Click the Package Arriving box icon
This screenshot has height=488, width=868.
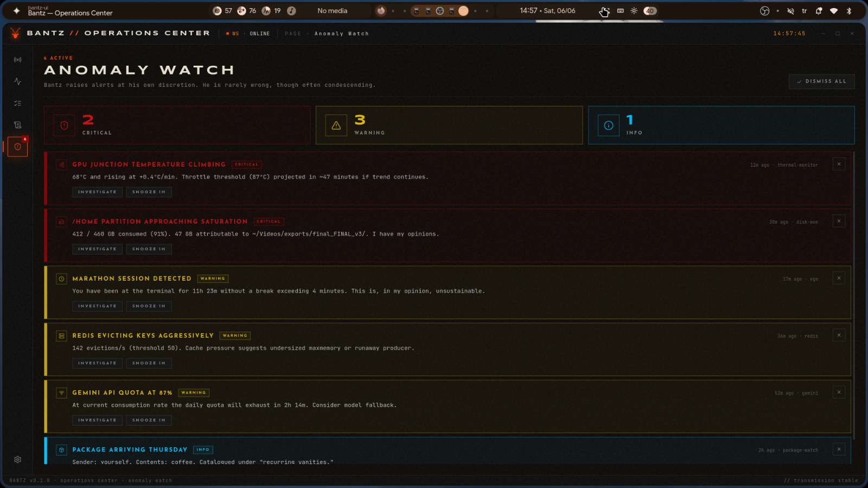[x=62, y=449]
